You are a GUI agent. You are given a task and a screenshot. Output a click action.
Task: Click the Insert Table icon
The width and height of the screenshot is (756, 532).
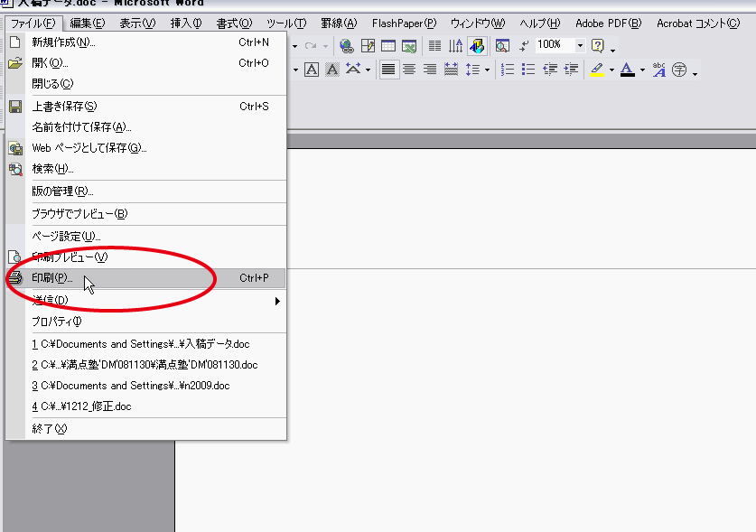pyautogui.click(x=388, y=46)
